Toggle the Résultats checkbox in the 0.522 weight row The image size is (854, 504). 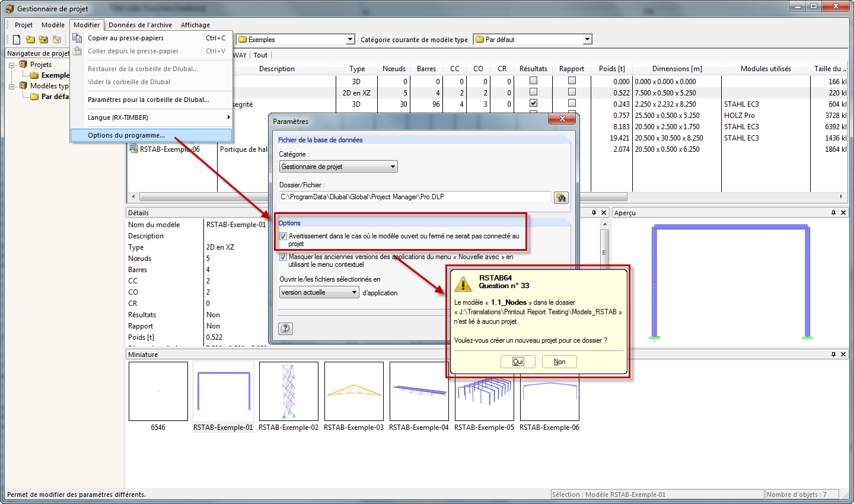[533, 92]
